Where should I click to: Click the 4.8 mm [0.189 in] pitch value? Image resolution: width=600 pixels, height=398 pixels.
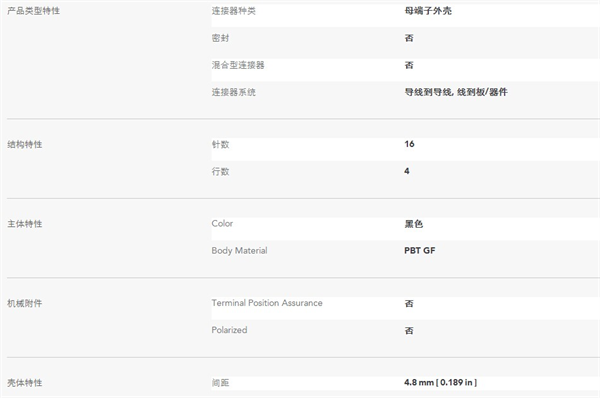440,382
